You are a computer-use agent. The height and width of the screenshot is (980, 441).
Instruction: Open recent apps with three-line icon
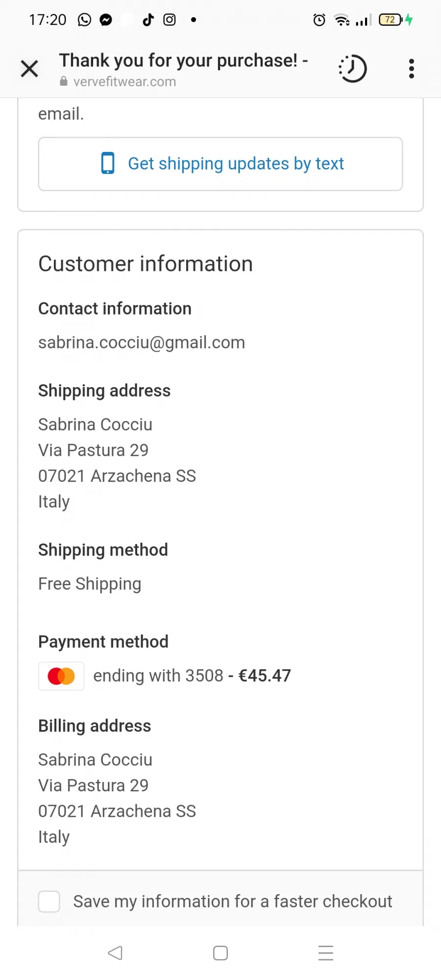click(326, 953)
